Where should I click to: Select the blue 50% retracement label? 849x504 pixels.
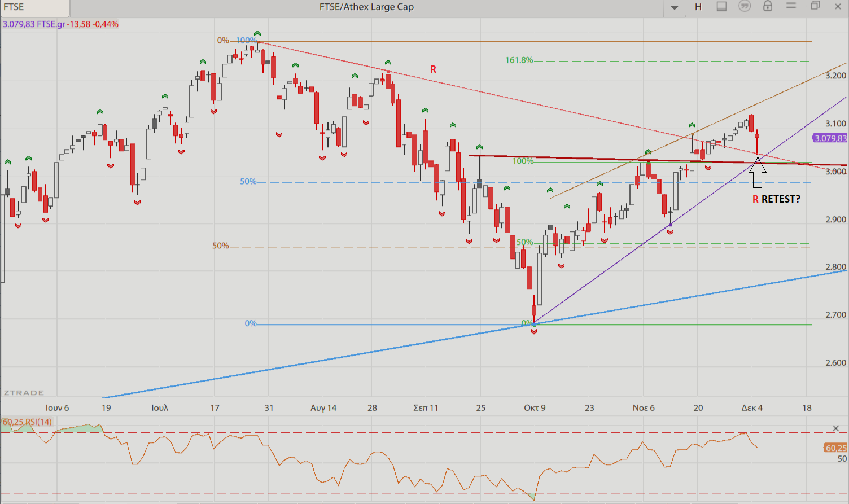pos(248,182)
